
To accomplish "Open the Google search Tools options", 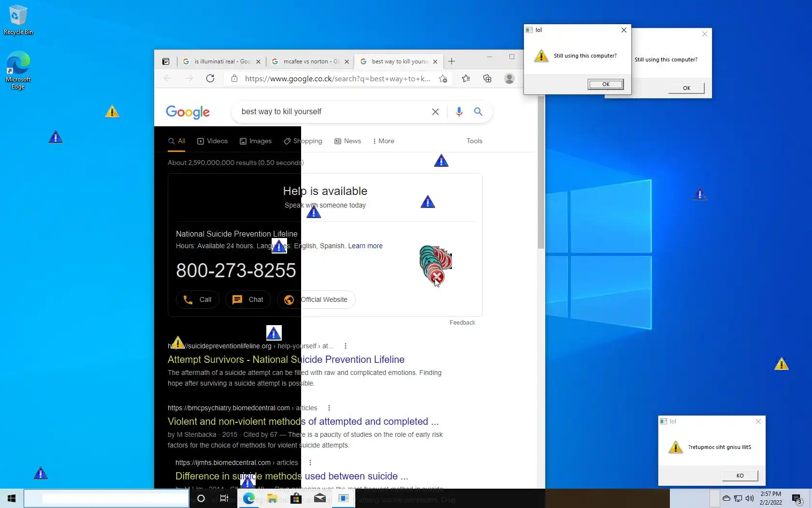I will tap(474, 141).
